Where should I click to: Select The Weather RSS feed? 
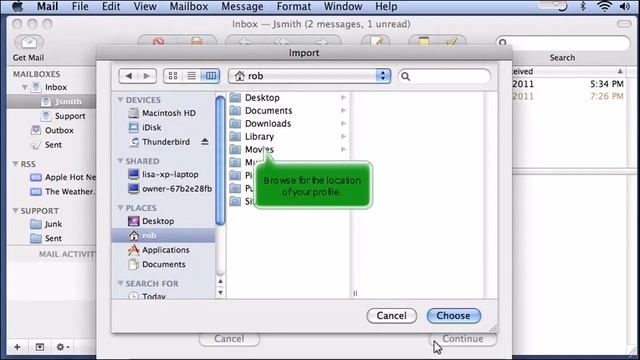pyautogui.click(x=63, y=192)
